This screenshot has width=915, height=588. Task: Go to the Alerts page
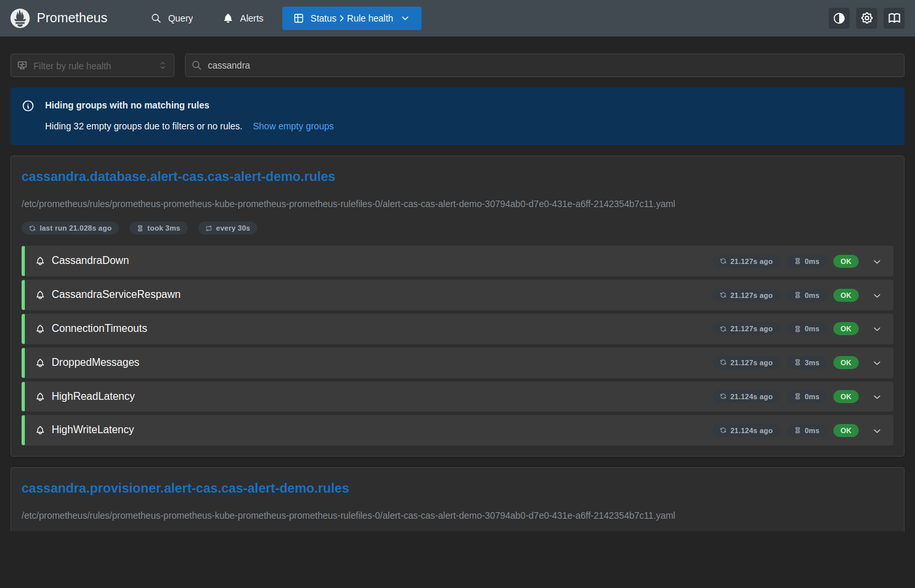pyautogui.click(x=243, y=18)
